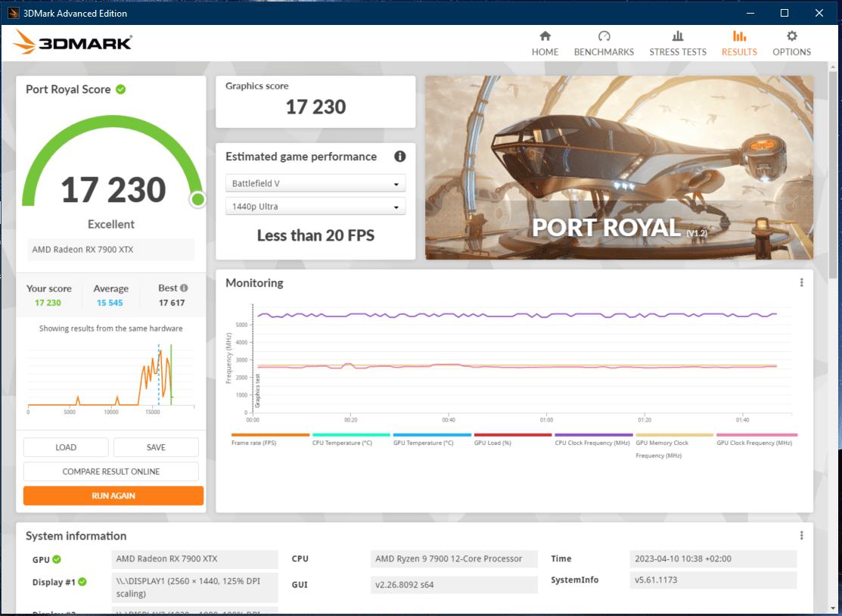Open the BENCHMARKS tab

(x=604, y=43)
